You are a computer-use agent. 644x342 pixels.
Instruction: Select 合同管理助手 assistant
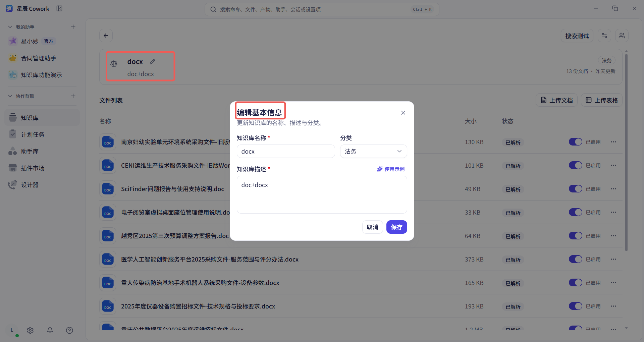point(42,58)
